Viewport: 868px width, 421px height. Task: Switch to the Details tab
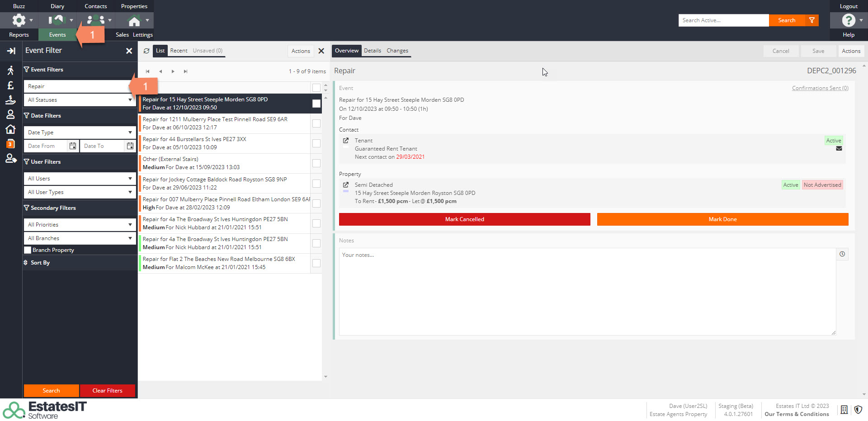point(372,51)
